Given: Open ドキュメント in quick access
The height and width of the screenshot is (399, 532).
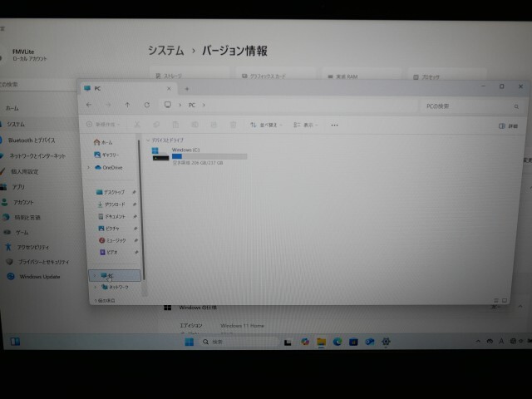Looking at the screenshot, I should pyautogui.click(x=111, y=216).
